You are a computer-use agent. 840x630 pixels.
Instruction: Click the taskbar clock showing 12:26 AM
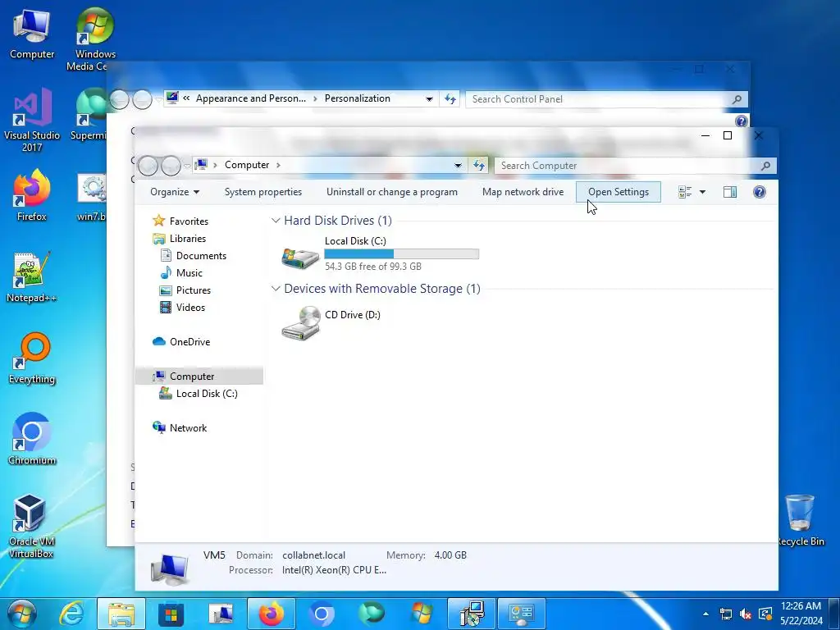point(801,614)
